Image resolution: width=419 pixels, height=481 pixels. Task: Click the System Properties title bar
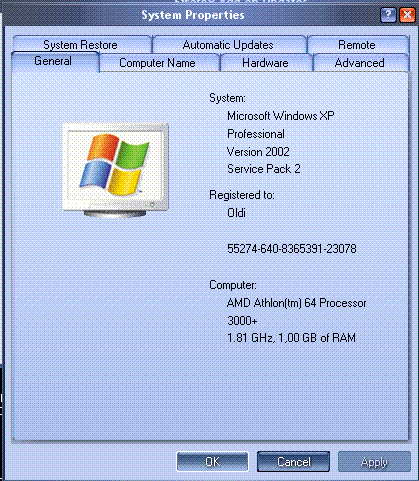193,15
